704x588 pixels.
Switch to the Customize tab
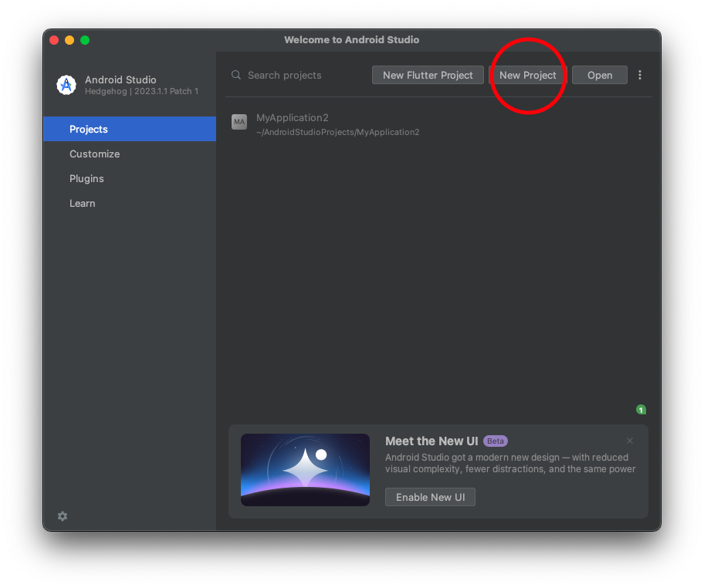(x=130, y=154)
